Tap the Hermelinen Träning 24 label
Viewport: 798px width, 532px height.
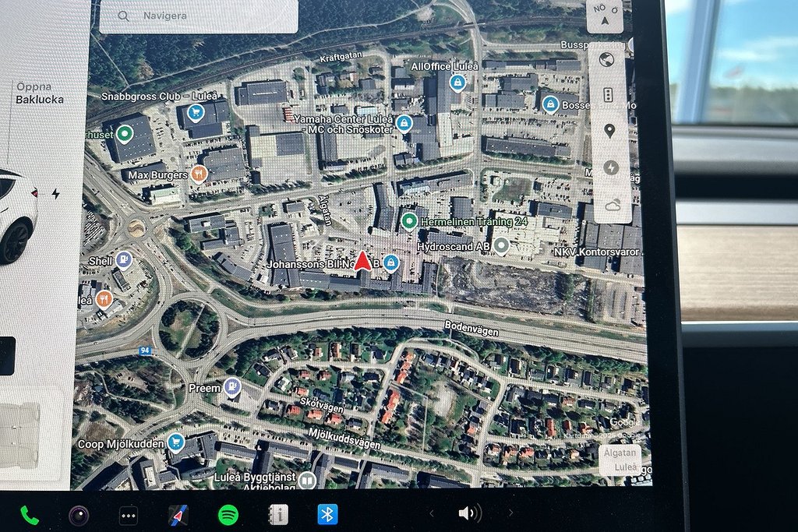pyautogui.click(x=475, y=222)
